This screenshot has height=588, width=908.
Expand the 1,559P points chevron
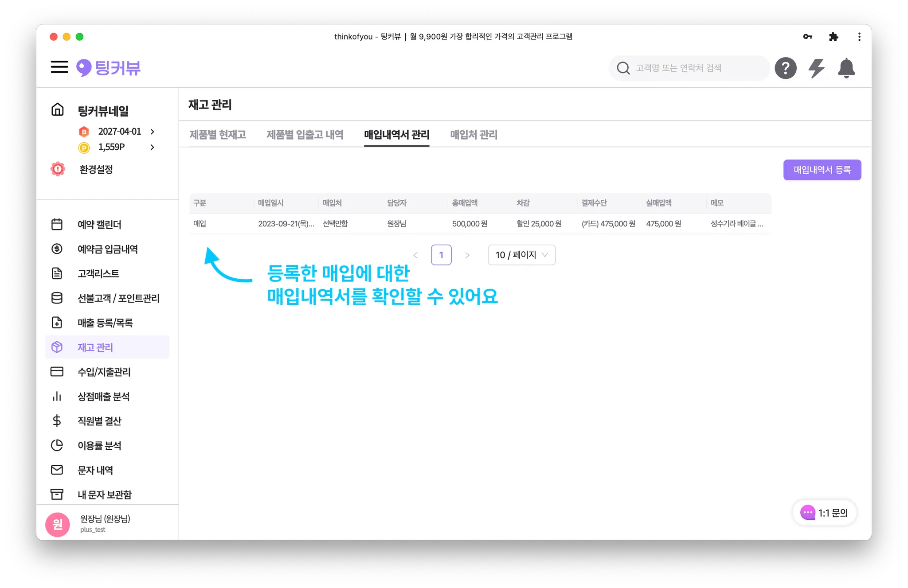[152, 147]
